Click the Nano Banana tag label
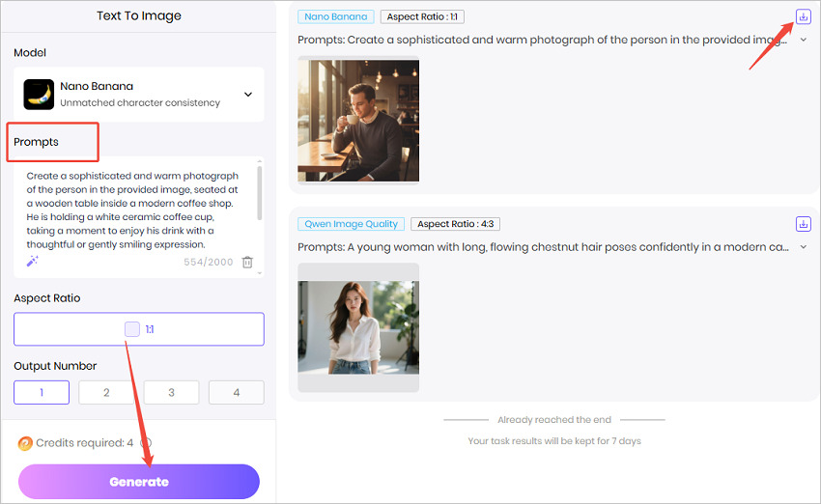This screenshot has width=821, height=504. pos(335,16)
